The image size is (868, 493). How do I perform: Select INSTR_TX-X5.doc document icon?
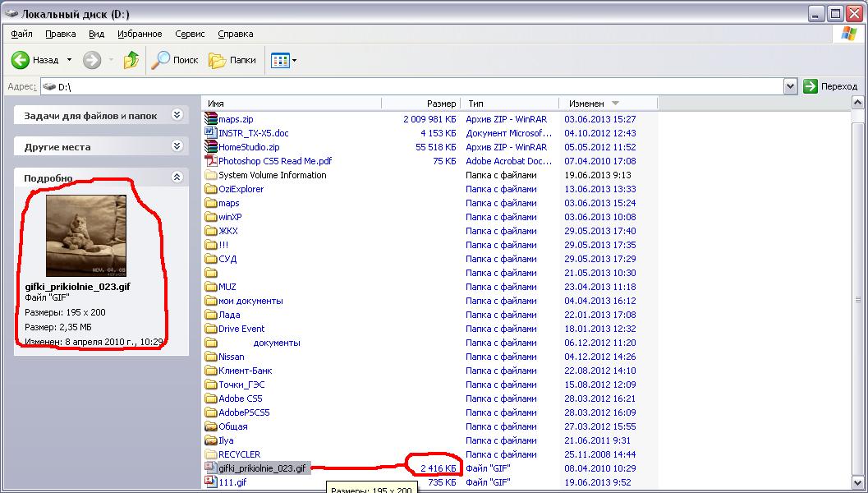[211, 133]
